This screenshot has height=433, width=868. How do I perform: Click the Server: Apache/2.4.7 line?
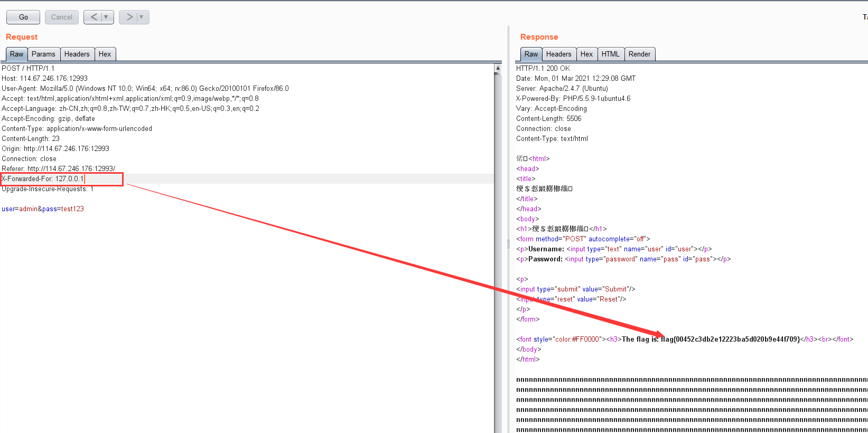click(562, 88)
